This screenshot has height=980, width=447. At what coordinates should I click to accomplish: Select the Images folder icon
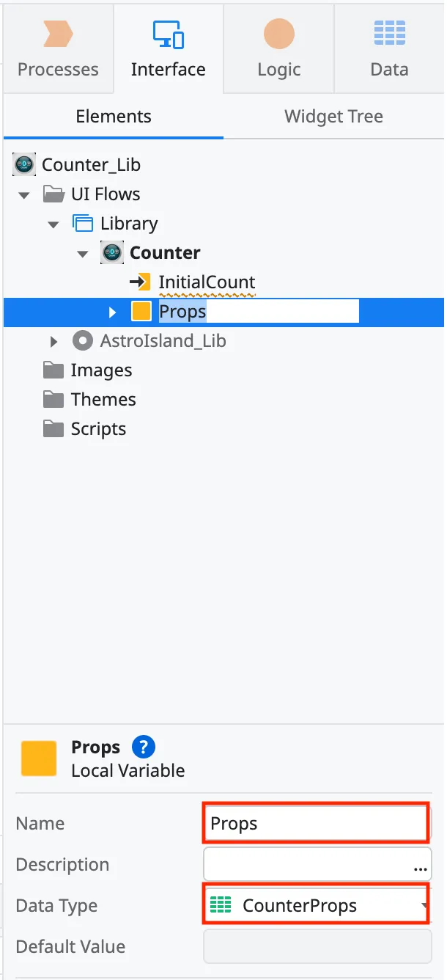tap(52, 370)
